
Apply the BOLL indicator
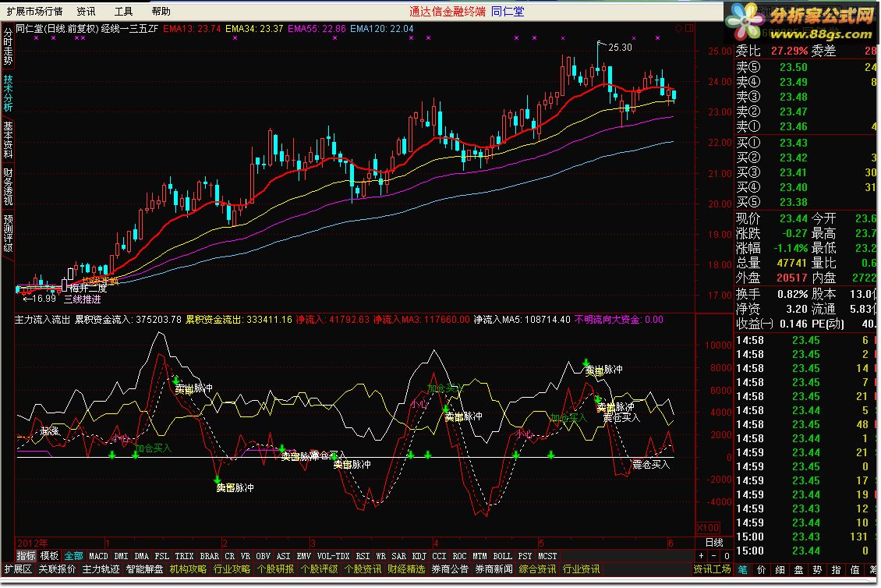pos(502,556)
